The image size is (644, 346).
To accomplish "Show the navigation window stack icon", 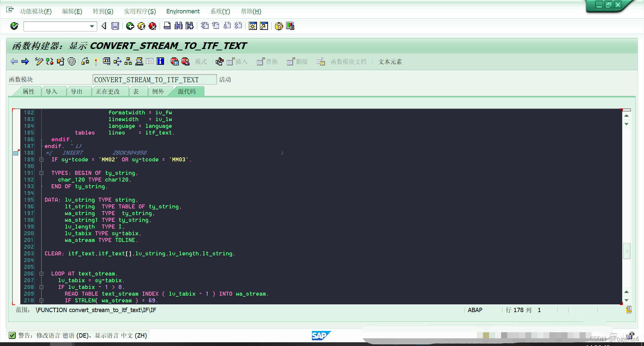I will [139, 61].
